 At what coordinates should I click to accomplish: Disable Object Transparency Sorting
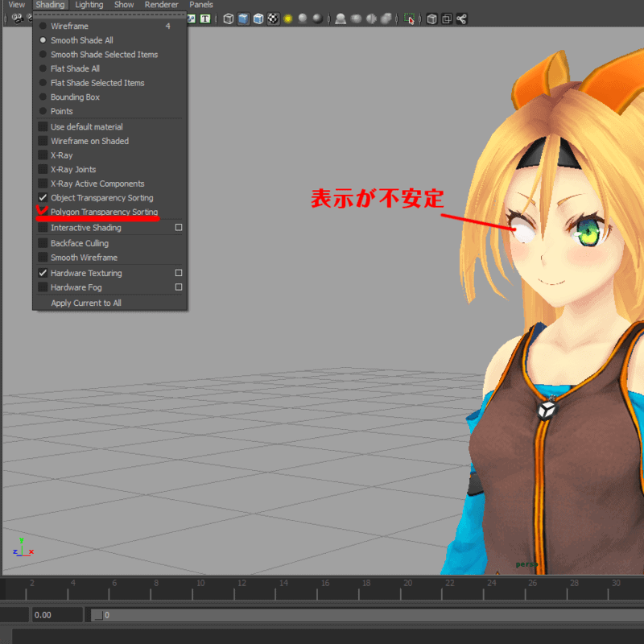(43, 198)
